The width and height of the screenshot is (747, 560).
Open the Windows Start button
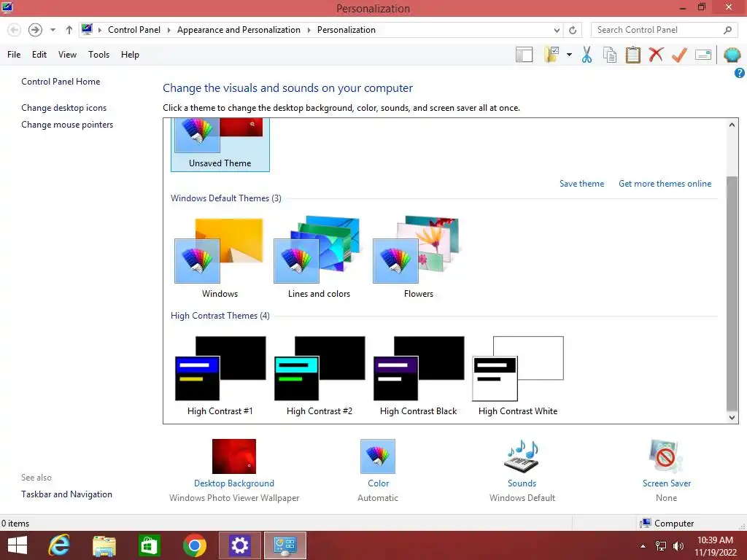[18, 545]
